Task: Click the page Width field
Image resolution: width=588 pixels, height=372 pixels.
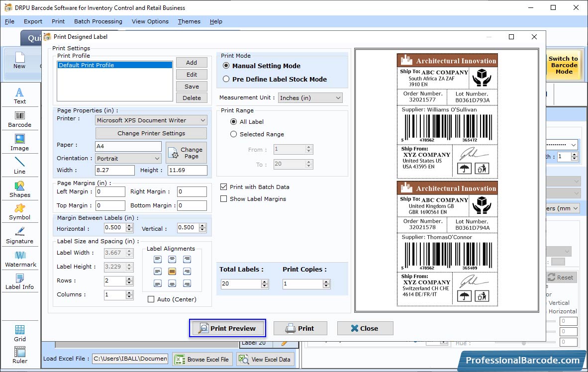Action: click(114, 170)
